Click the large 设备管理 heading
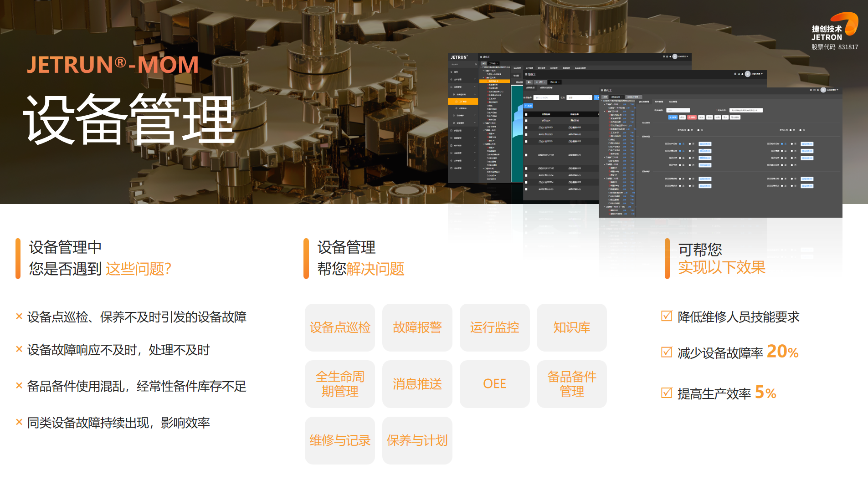The width and height of the screenshot is (868, 485). [x=129, y=119]
